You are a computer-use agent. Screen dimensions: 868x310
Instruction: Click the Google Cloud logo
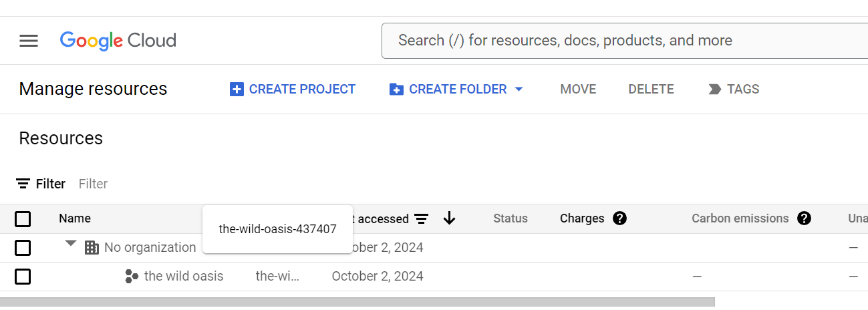(x=118, y=41)
